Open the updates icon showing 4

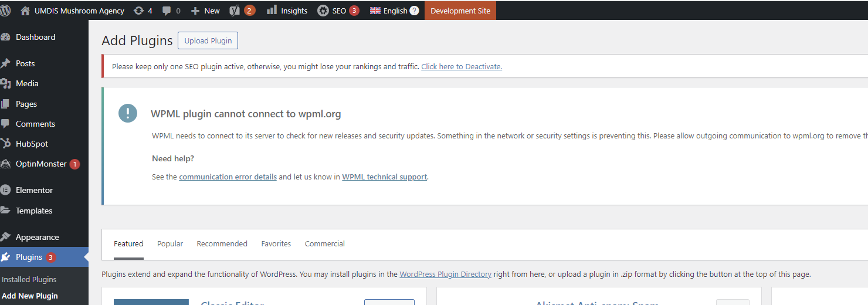(x=138, y=11)
